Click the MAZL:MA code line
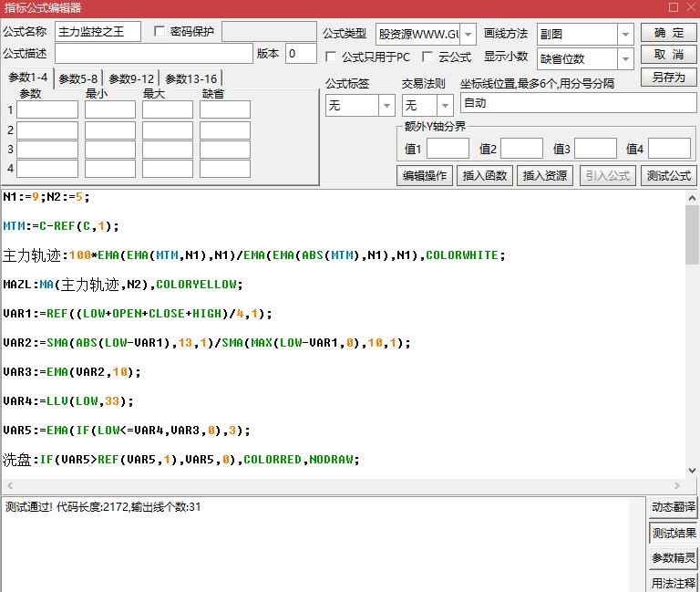The image size is (700, 592). (x=123, y=285)
